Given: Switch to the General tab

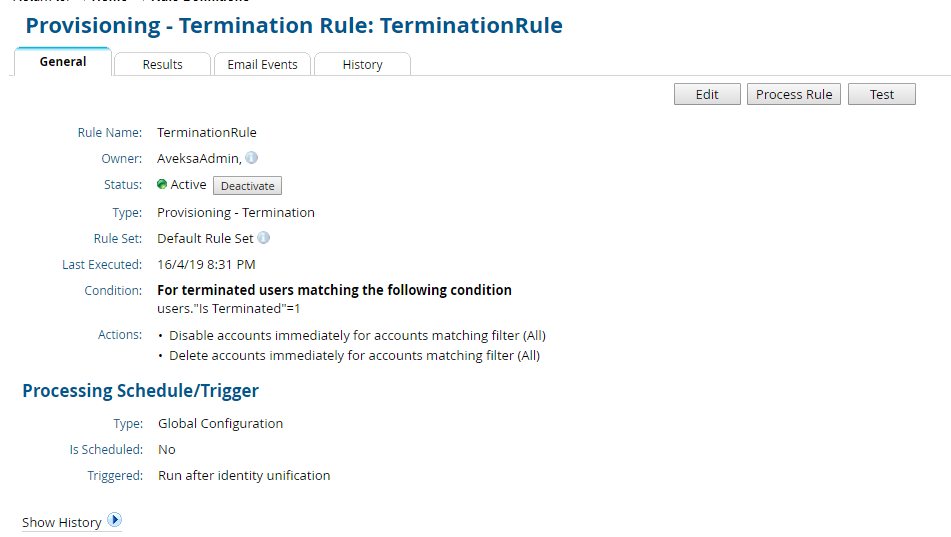Looking at the screenshot, I should coord(63,62).
